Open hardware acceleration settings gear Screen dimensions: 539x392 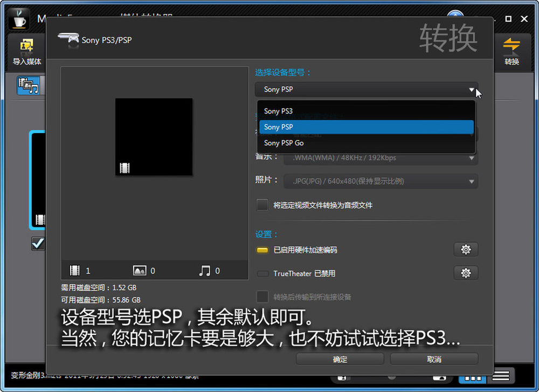(466, 249)
